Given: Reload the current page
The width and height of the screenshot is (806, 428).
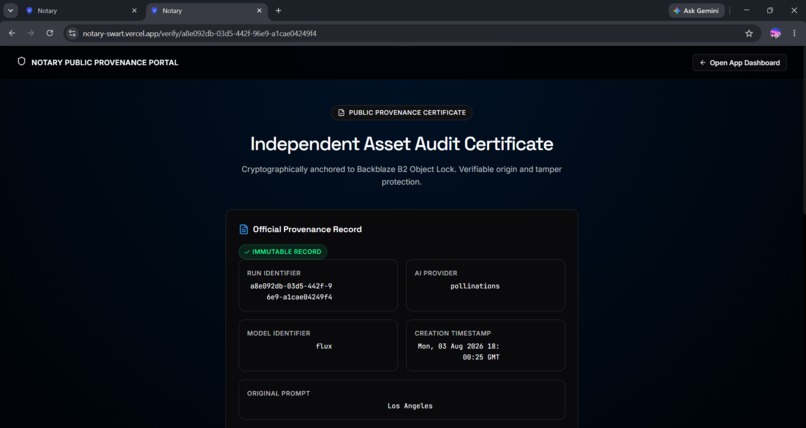Looking at the screenshot, I should pyautogui.click(x=49, y=33).
